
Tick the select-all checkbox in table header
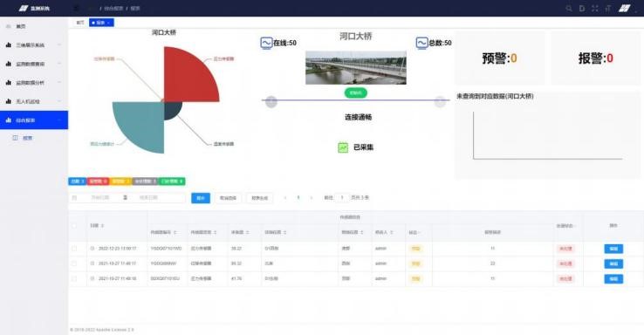(x=74, y=226)
